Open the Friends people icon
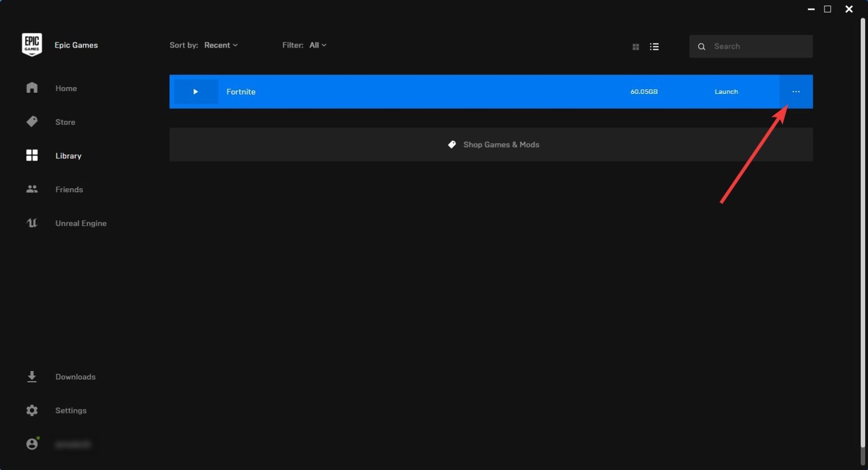868x470 pixels. click(x=32, y=189)
